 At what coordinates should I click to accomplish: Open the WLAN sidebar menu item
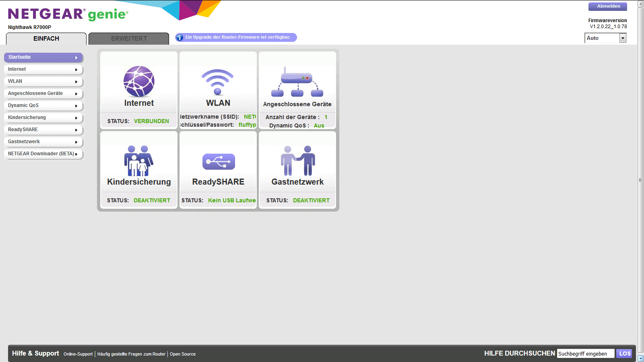pos(43,82)
